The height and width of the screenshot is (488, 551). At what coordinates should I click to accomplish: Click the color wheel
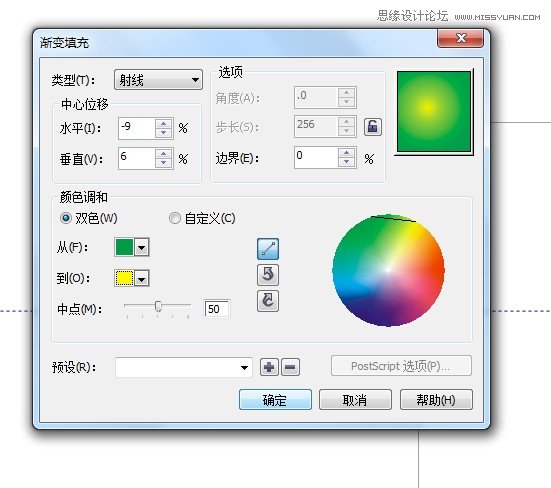click(388, 270)
